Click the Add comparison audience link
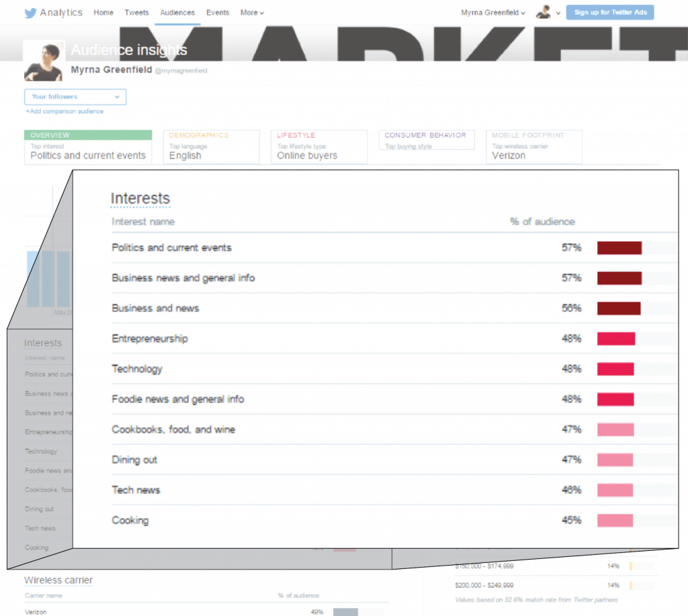The image size is (688, 616). [64, 112]
